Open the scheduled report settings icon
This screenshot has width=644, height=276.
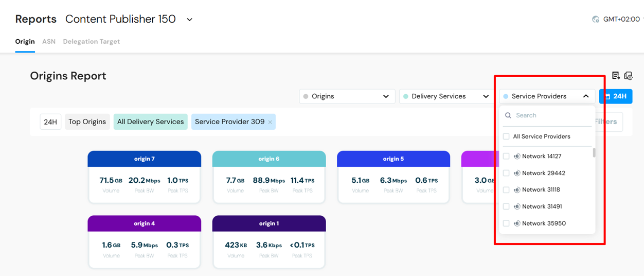coord(628,76)
